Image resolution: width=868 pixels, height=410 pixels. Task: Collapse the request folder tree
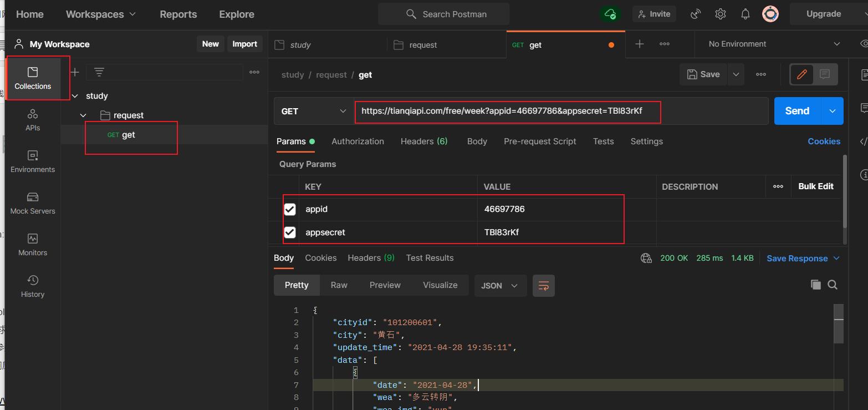84,115
